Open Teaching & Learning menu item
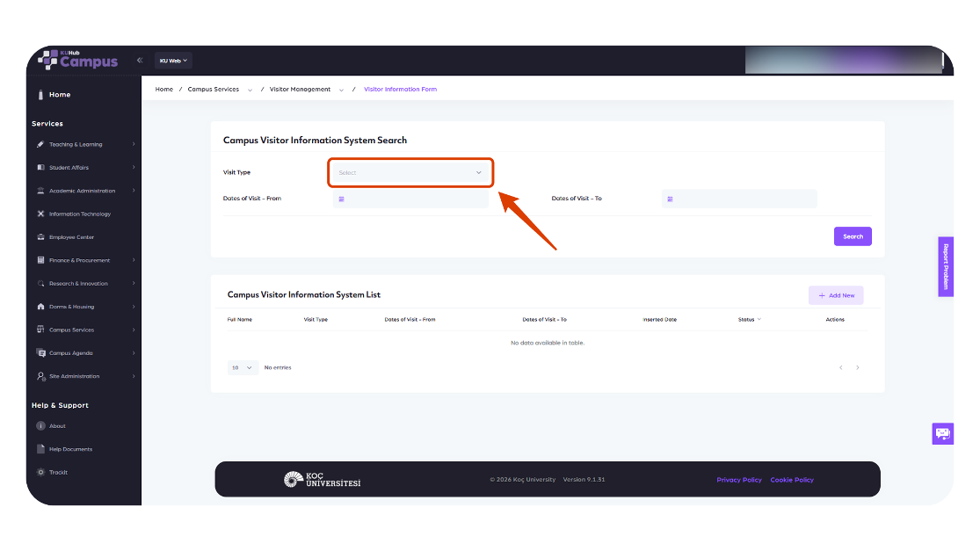The width and height of the screenshot is (980, 551). point(85,144)
